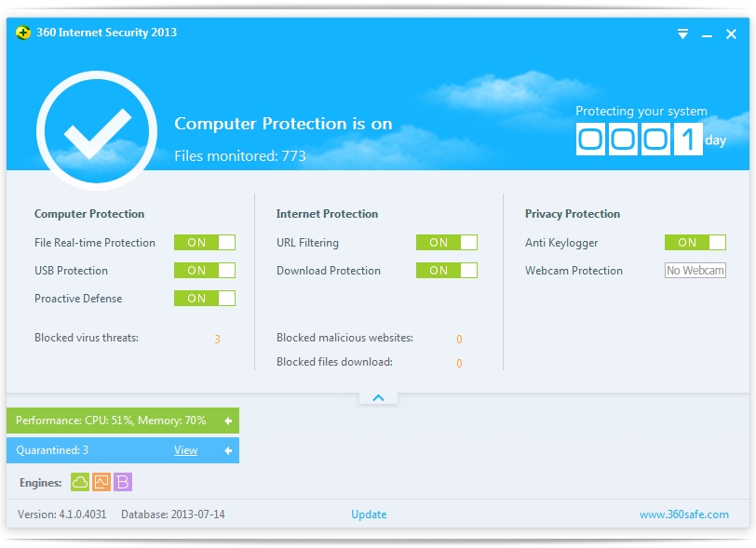The height and width of the screenshot is (548, 756).
Task: Click the Internet Protection heading
Action: coord(327,214)
